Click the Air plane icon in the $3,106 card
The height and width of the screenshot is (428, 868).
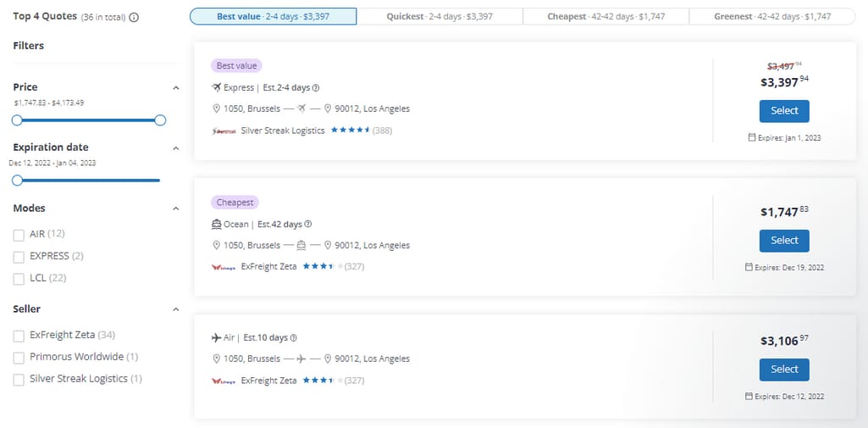point(217,338)
